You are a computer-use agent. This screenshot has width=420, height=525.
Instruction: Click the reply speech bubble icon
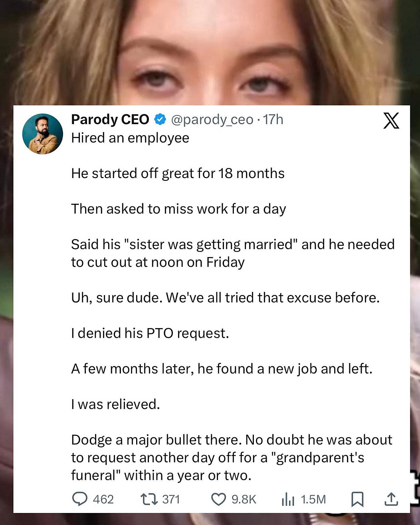[x=80, y=499]
